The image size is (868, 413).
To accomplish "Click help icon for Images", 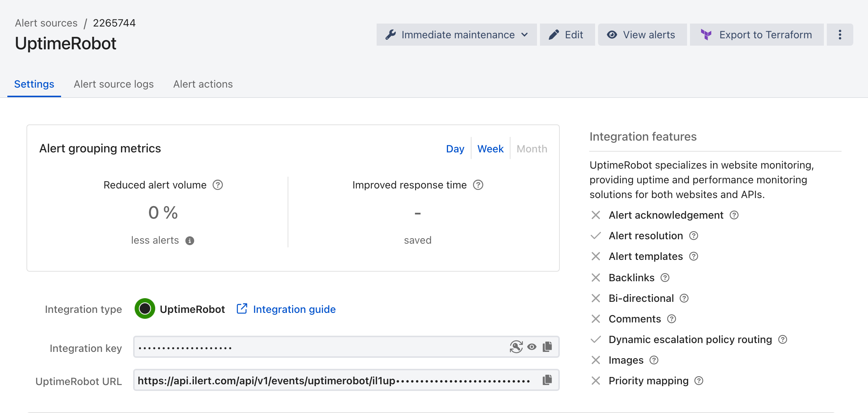I will [x=654, y=360].
